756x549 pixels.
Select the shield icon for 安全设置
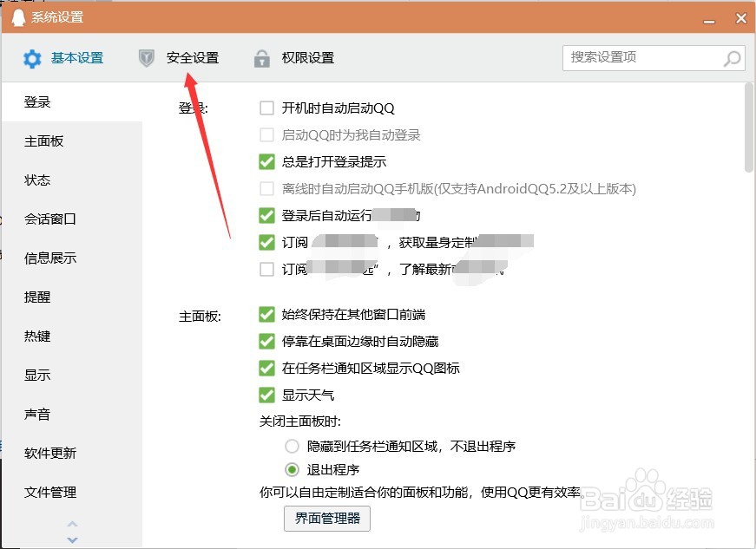(146, 57)
